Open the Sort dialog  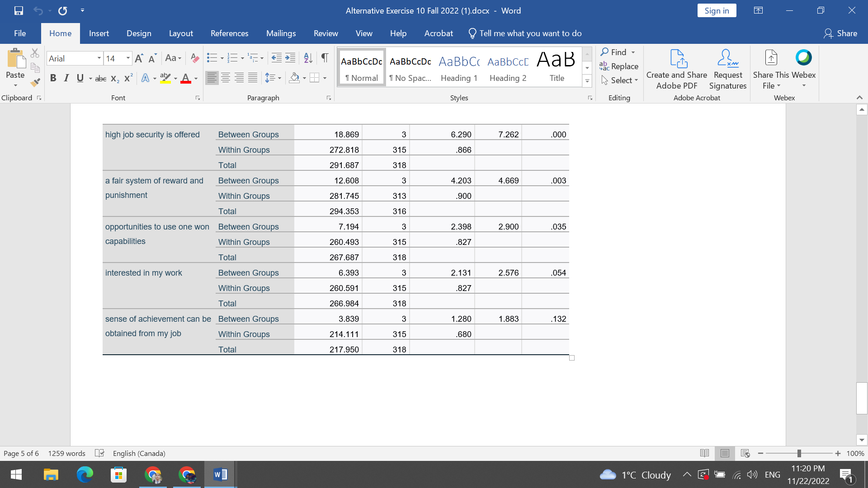(x=308, y=58)
